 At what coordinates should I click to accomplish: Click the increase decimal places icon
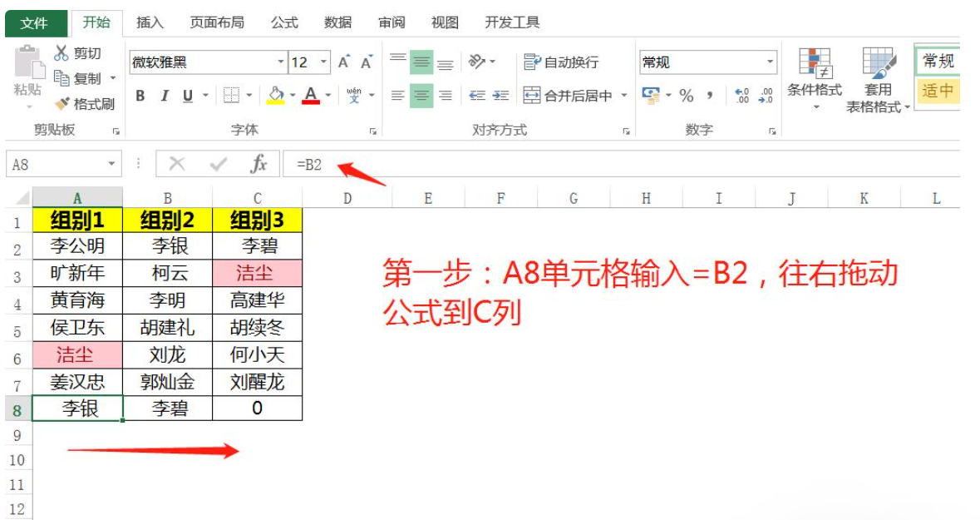(742, 96)
